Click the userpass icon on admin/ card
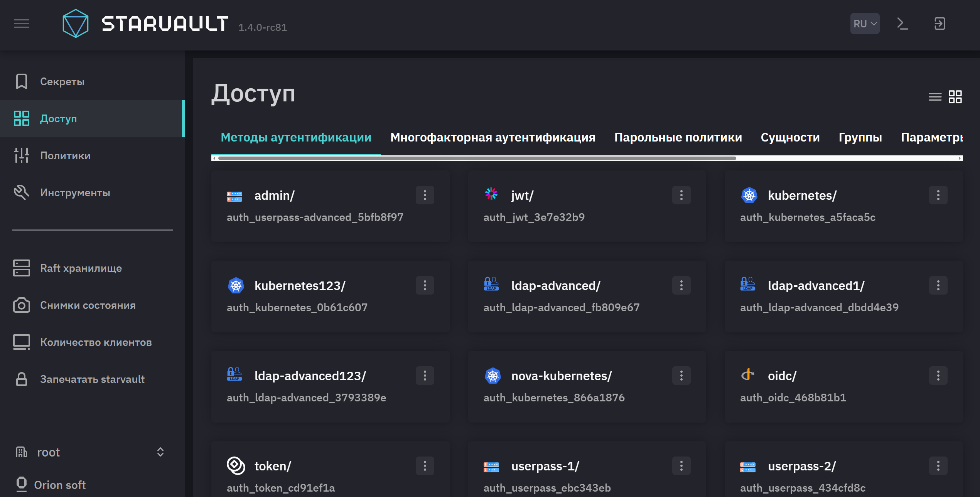 (234, 196)
